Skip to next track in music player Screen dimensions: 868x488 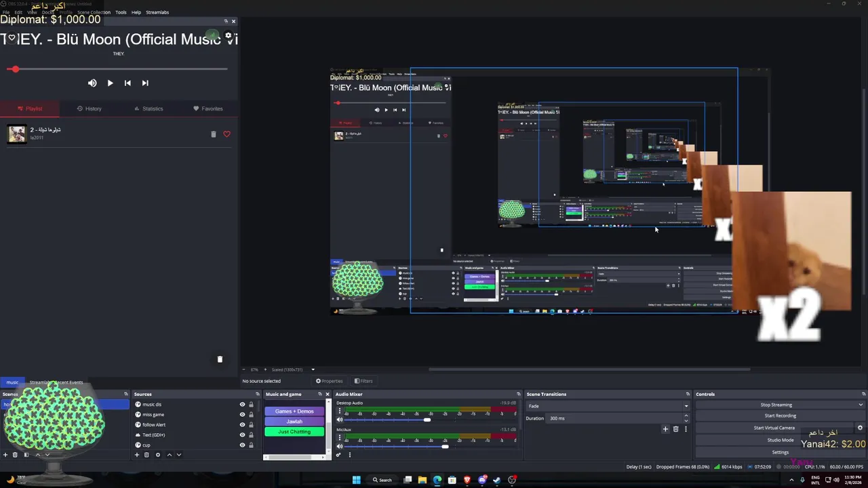tap(145, 83)
